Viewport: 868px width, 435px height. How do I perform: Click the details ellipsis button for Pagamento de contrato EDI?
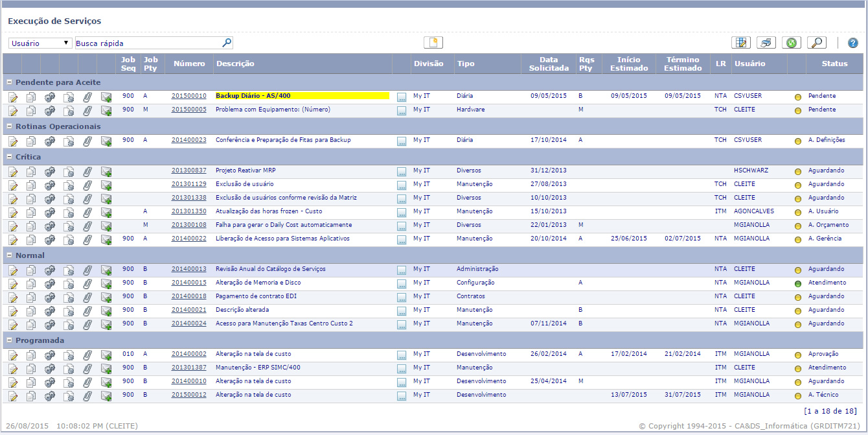(x=402, y=297)
